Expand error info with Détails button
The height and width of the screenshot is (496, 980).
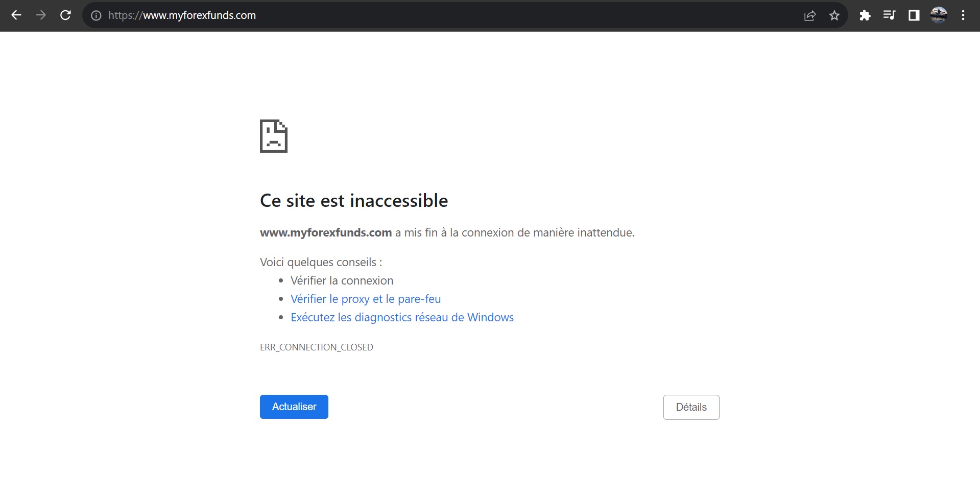pos(691,407)
